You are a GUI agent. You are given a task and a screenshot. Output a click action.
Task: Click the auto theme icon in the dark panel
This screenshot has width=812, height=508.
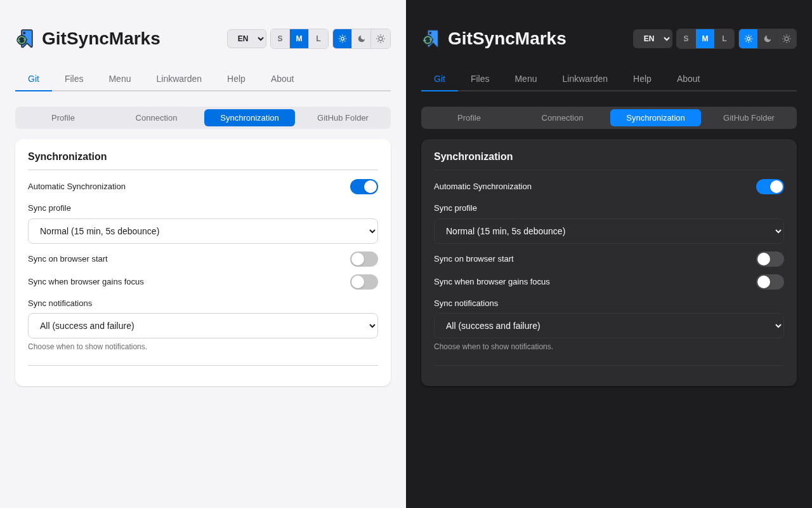[x=786, y=39]
